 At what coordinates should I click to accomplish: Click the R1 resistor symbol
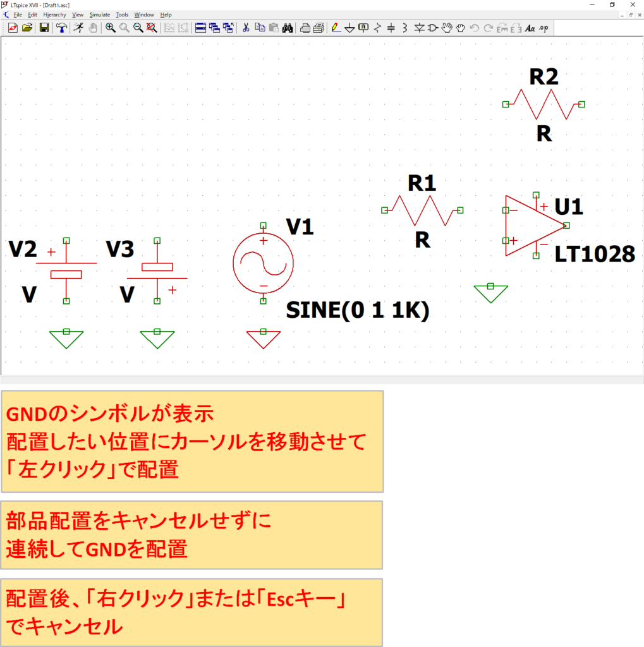point(422,210)
